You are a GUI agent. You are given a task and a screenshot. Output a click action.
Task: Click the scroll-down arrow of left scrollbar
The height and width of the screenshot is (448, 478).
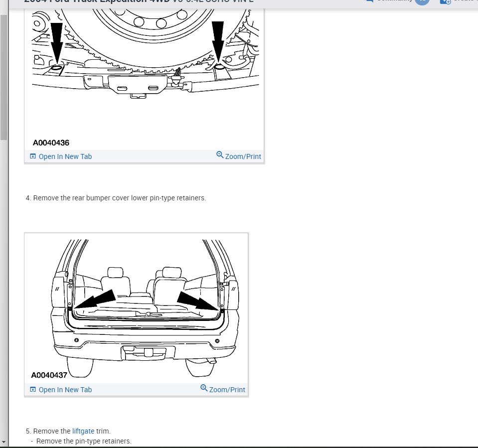(x=3, y=442)
